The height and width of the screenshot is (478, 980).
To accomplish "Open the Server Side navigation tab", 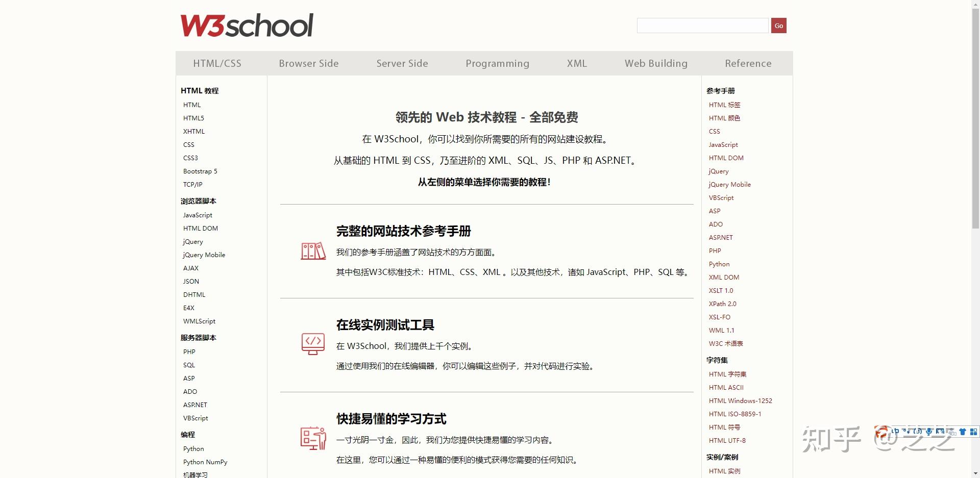I will 402,63.
